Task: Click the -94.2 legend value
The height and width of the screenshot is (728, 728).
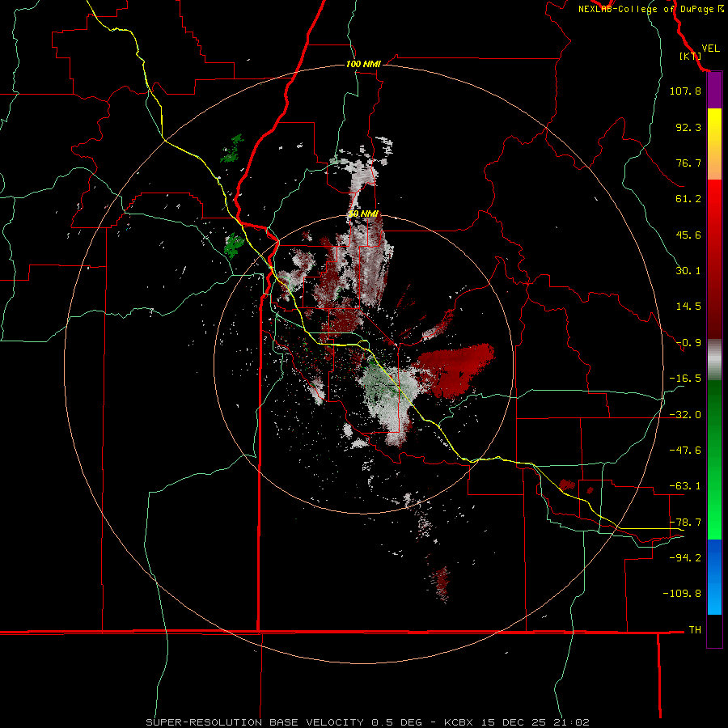Action: 685,558
